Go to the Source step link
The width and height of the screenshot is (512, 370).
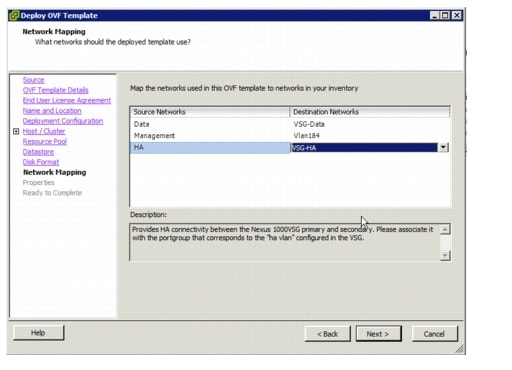click(33, 80)
